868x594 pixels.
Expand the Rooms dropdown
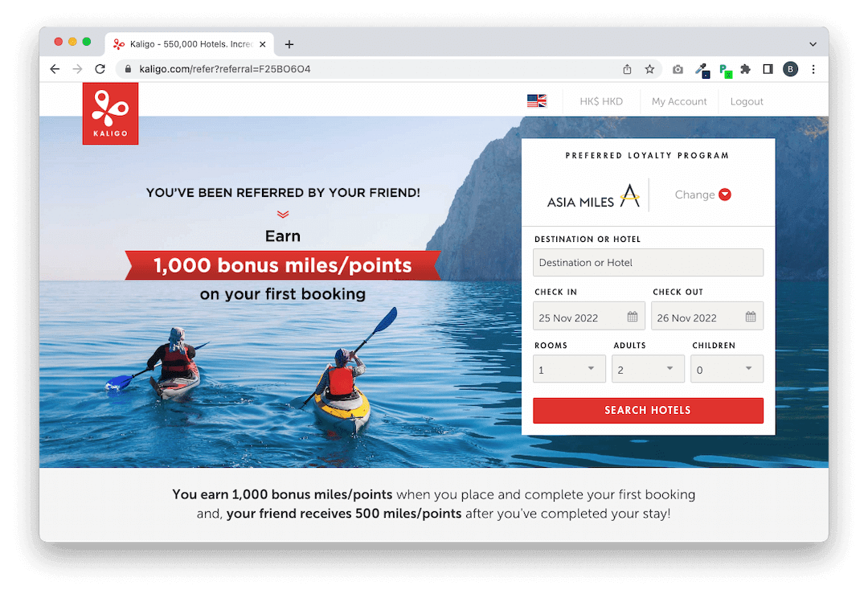click(x=569, y=369)
